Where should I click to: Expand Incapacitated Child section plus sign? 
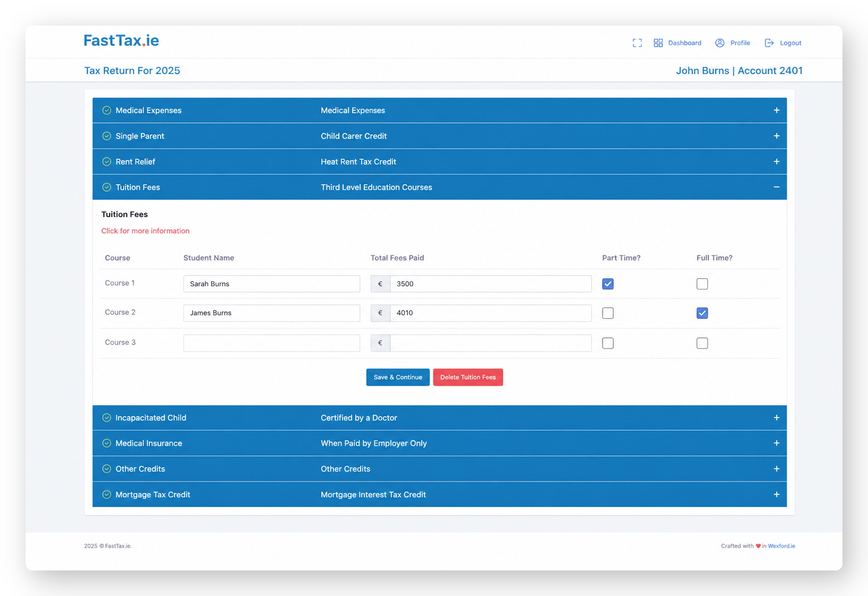coord(777,418)
